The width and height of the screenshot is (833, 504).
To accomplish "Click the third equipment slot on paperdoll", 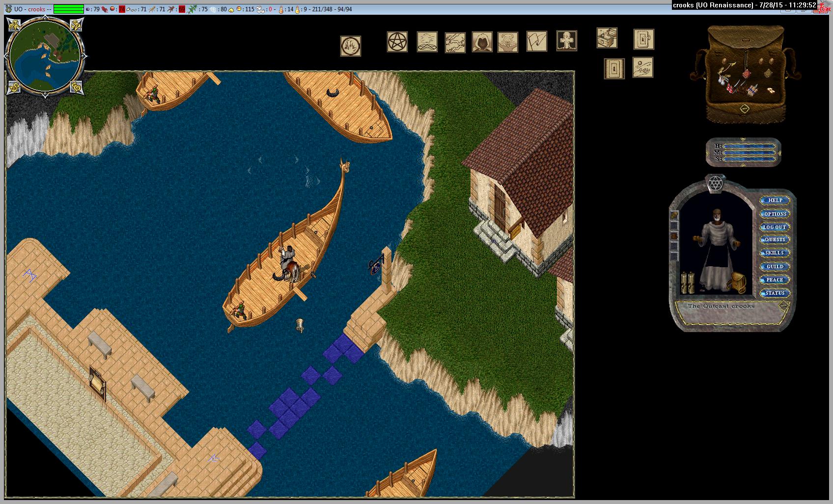I will point(674,236).
